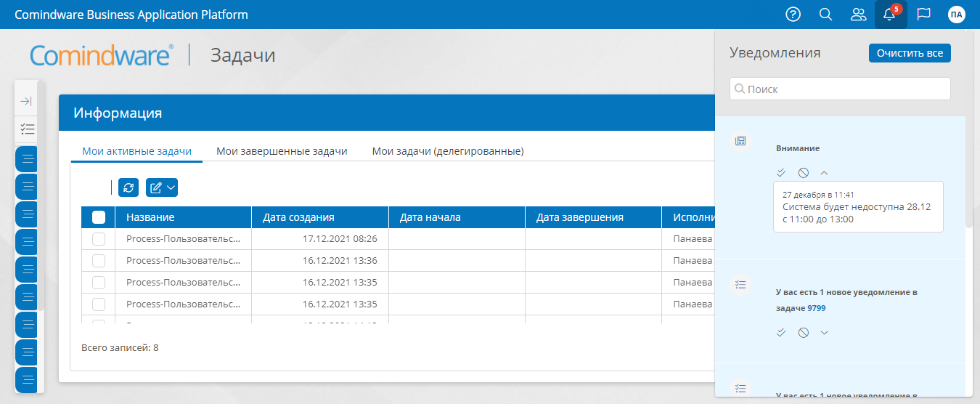Click Comindware Business Application Platform title
The image size is (980, 404).
coord(131,15)
